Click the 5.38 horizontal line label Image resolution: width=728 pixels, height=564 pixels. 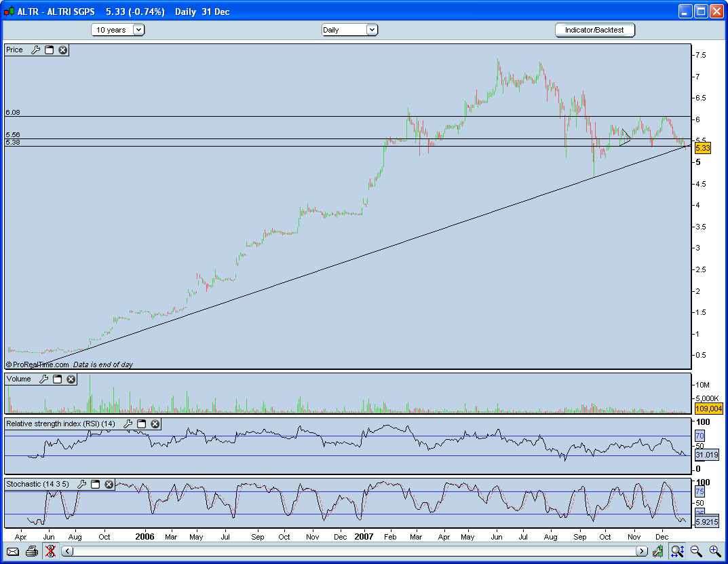click(x=13, y=142)
